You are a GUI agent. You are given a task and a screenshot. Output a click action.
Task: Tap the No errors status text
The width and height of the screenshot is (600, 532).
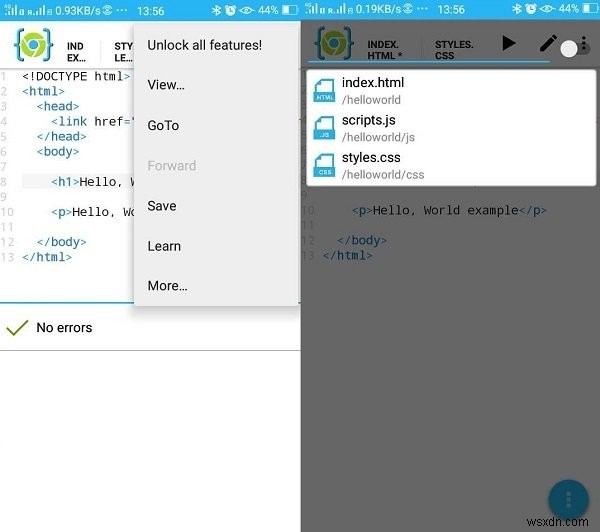(64, 328)
